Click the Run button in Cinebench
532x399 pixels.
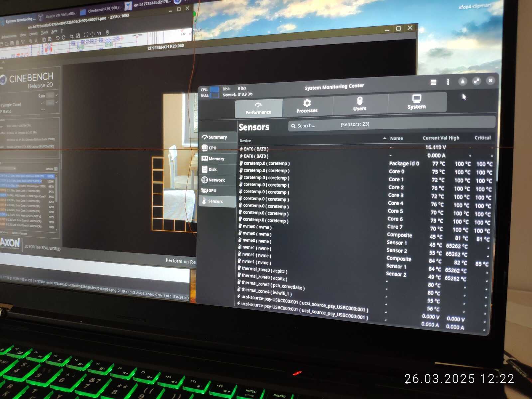pos(50,95)
